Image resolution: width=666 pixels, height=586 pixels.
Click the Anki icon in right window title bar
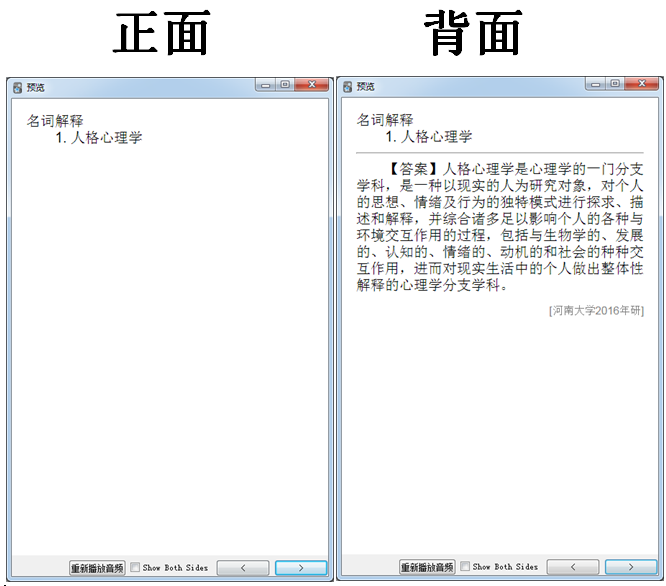point(347,87)
